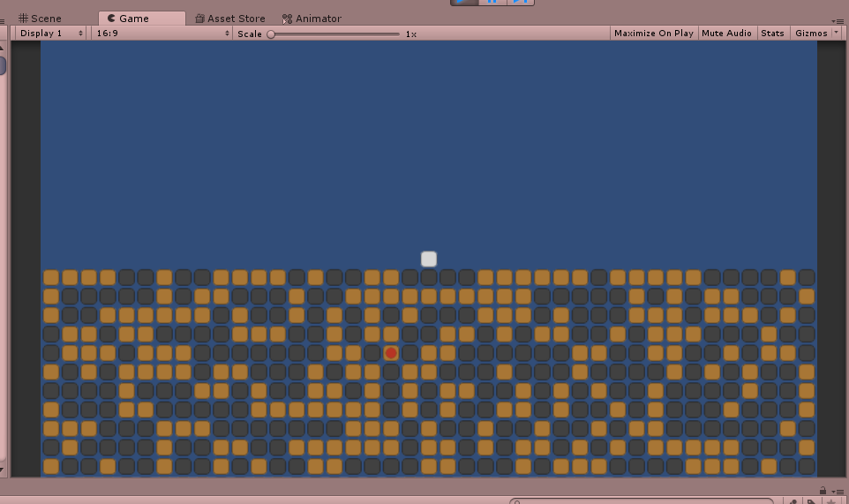849x504 pixels.
Task: Expand the Gizmos dropdown arrow
Action: pyautogui.click(x=836, y=33)
